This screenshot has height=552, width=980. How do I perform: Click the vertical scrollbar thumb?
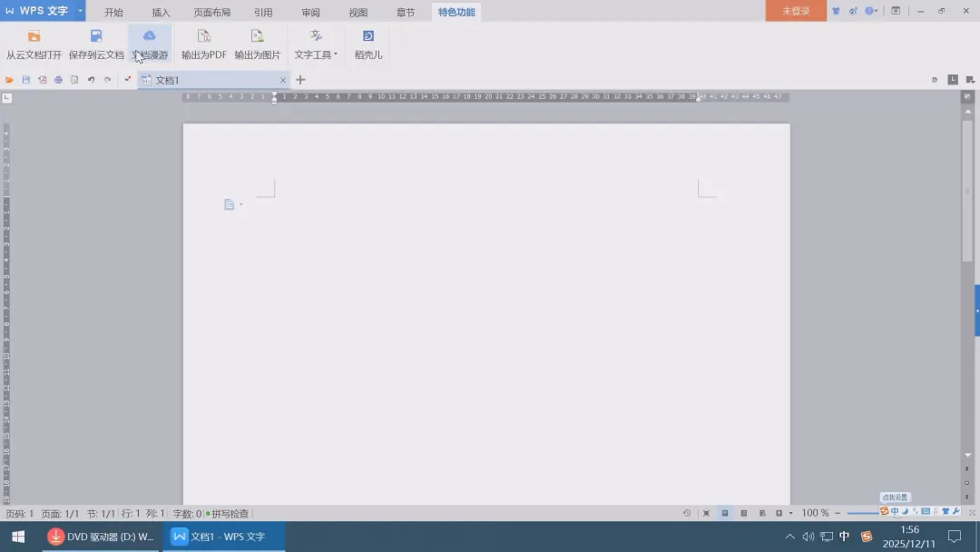tap(967, 191)
